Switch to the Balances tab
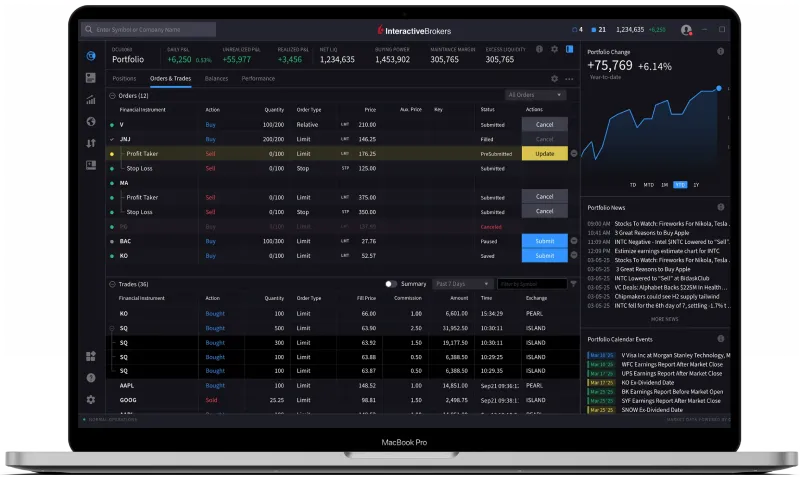The width and height of the screenshot is (800, 477). 216,79
